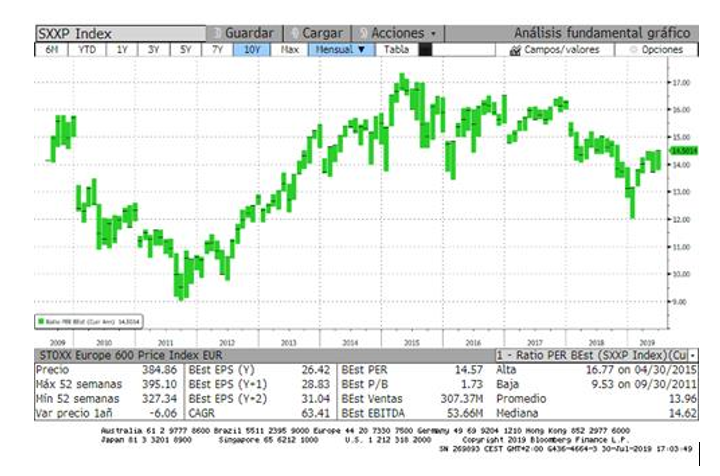
Task: Select the 10Y time range
Action: pos(252,50)
